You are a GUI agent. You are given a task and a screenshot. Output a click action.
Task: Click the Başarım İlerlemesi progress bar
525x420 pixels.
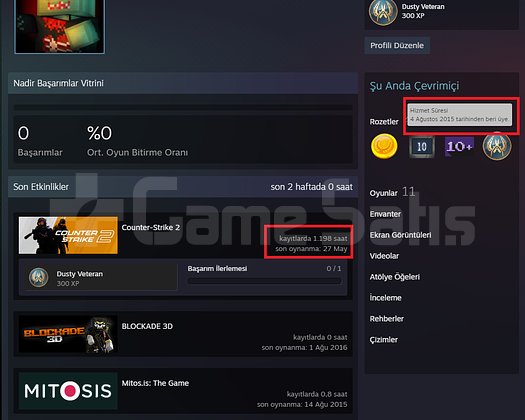click(264, 281)
